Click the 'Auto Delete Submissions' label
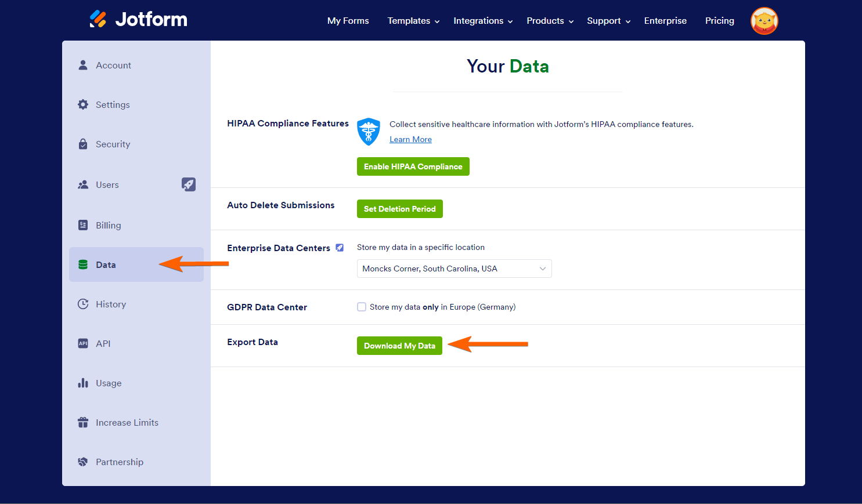Image resolution: width=862 pixels, height=504 pixels. click(x=281, y=205)
